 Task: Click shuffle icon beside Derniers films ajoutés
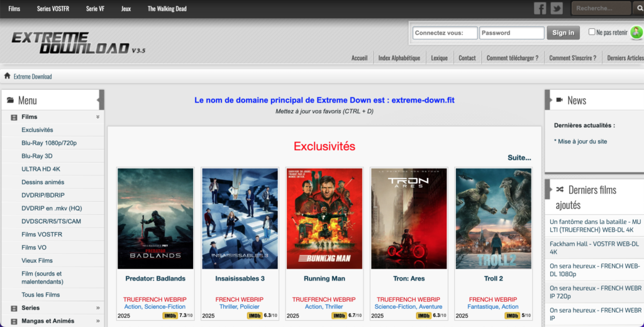click(559, 189)
